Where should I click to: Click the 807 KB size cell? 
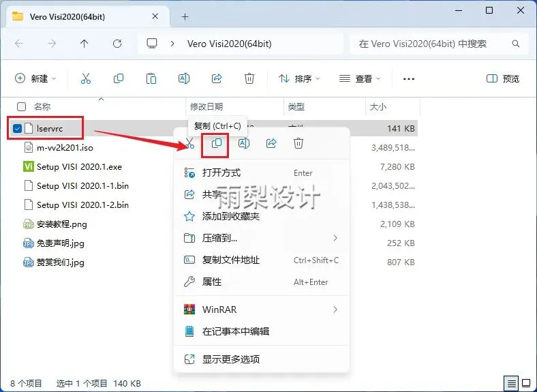click(401, 262)
